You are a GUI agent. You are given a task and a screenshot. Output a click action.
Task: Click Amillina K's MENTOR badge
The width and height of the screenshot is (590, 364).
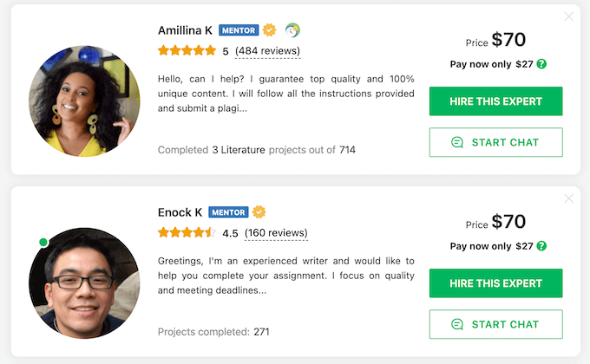[239, 30]
